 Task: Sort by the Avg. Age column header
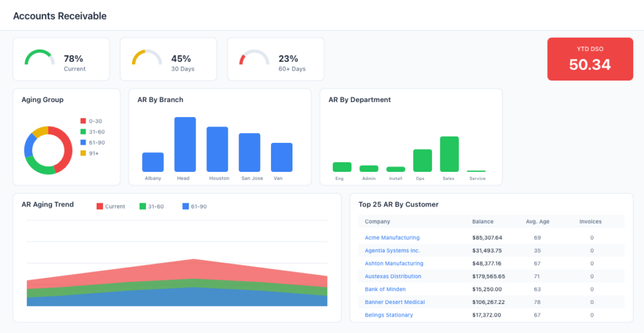pyautogui.click(x=537, y=222)
